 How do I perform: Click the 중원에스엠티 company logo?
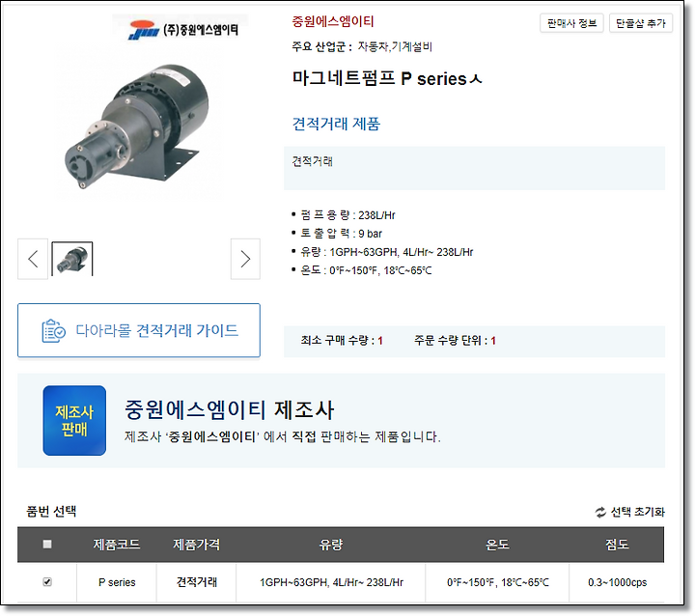pyautogui.click(x=183, y=30)
